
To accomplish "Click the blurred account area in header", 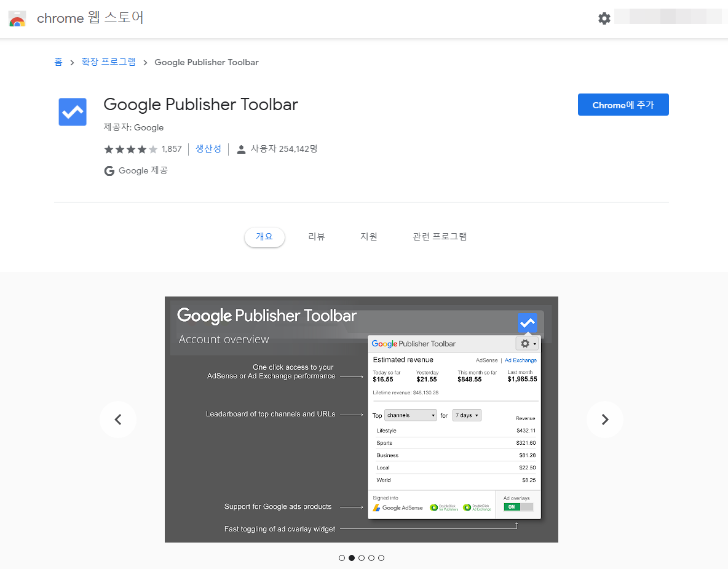I will tap(668, 16).
